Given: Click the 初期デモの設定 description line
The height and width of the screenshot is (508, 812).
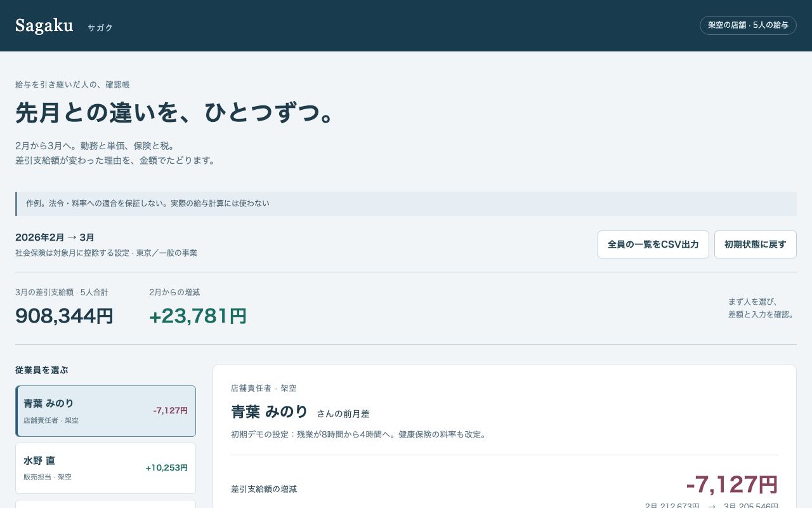Looking at the screenshot, I should pos(359,434).
